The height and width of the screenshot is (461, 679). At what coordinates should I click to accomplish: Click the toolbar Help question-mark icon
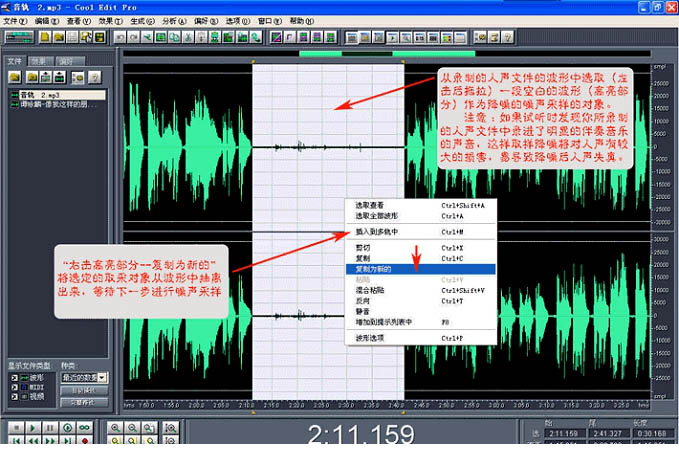(x=508, y=38)
